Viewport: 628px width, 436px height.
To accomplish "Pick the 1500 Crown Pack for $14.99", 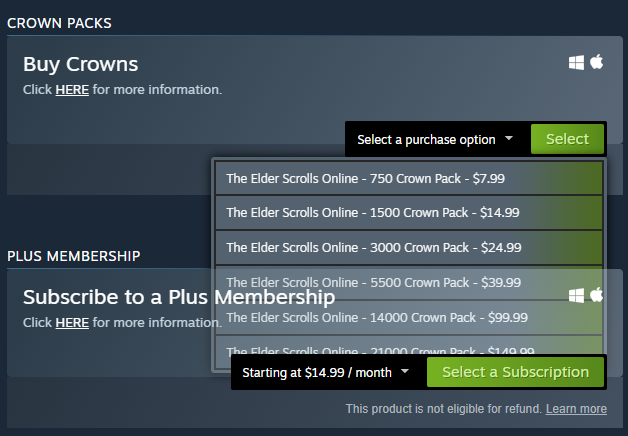I will coord(409,213).
